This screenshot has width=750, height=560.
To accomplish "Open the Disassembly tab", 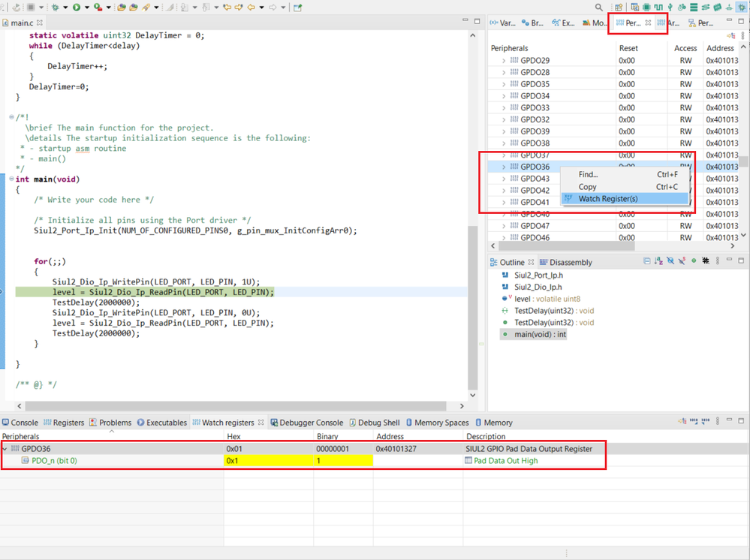I will (566, 262).
